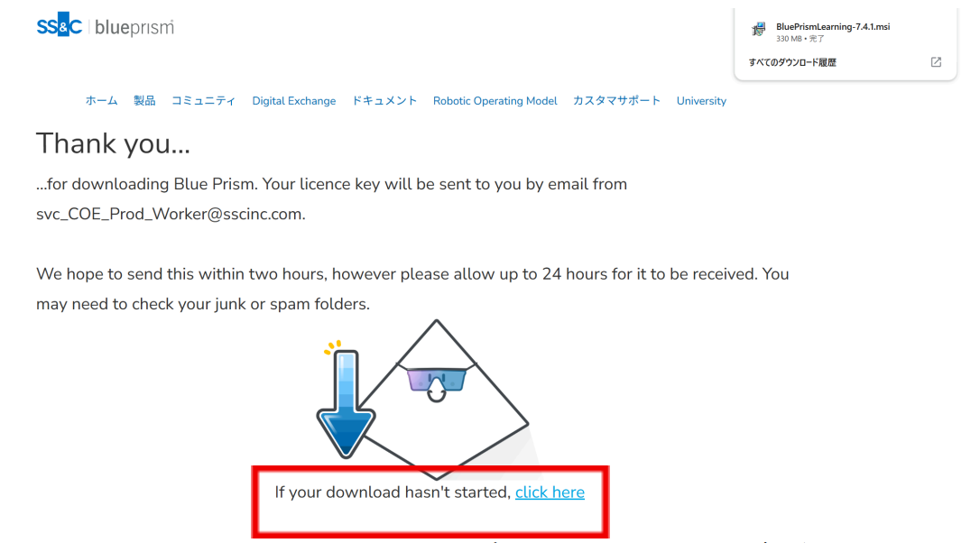Open the 製品 menu item

144,101
